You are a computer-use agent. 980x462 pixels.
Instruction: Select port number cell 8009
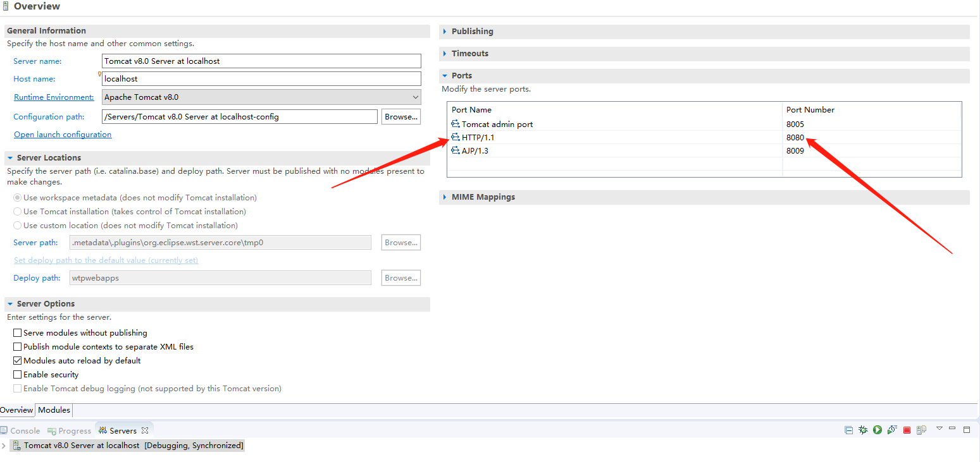[x=795, y=151]
